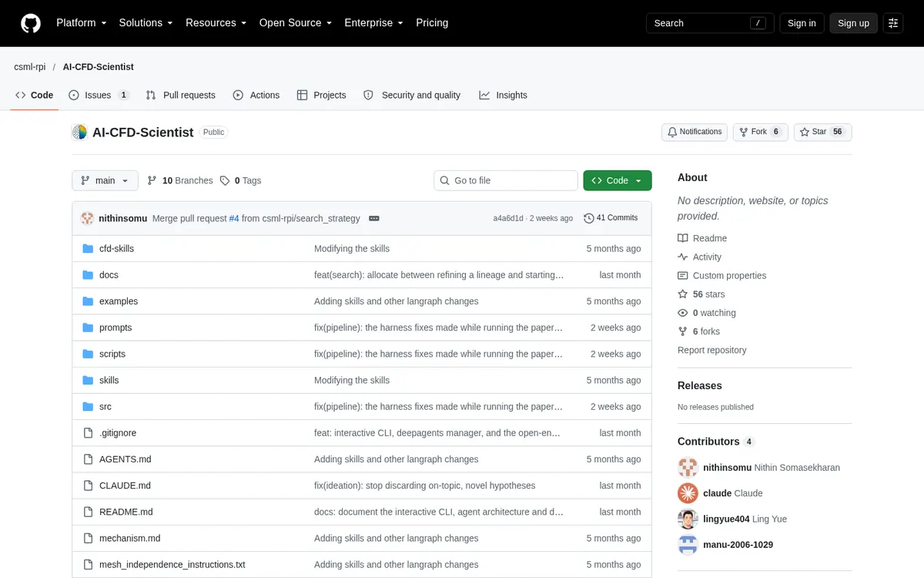Jump to the Readme section
The width and height of the screenshot is (924, 578).
point(702,238)
